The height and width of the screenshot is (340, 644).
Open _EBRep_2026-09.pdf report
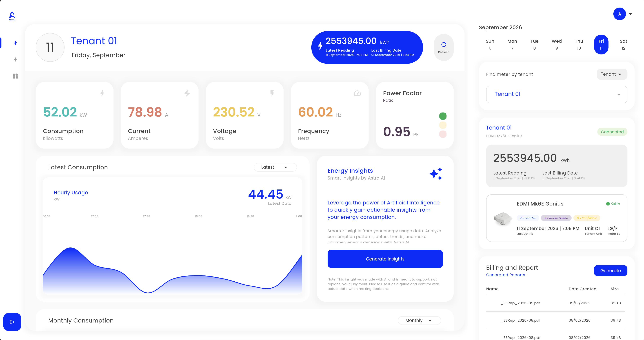coord(521,303)
